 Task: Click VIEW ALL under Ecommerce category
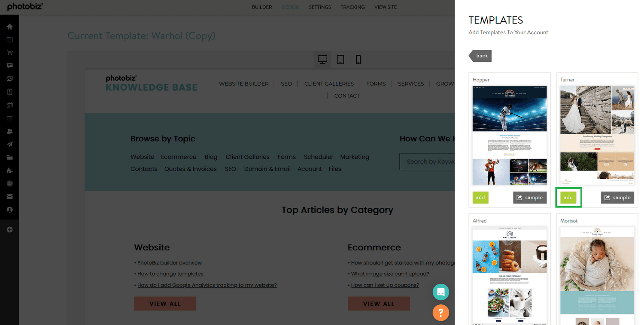379,304
